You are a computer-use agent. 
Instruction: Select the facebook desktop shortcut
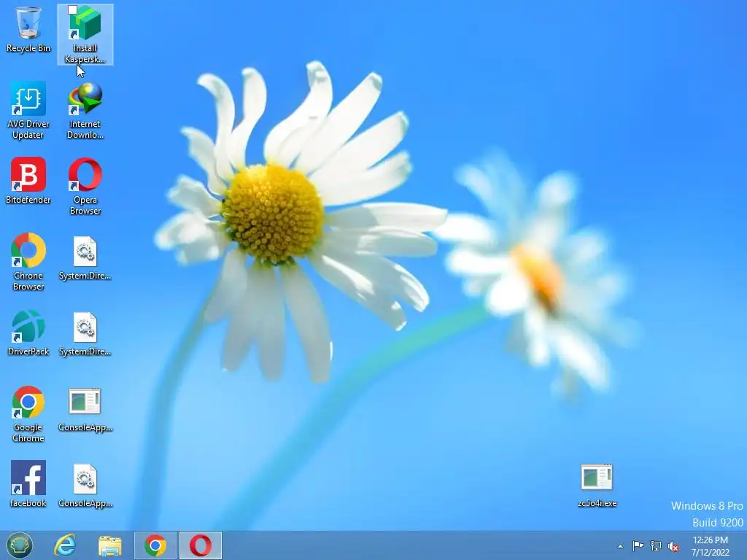[28, 484]
